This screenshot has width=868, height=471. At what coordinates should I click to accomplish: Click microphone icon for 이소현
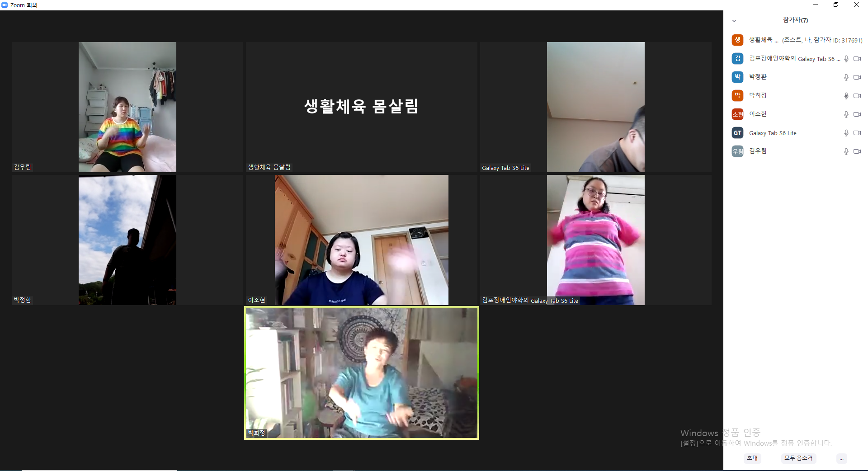[x=846, y=114]
